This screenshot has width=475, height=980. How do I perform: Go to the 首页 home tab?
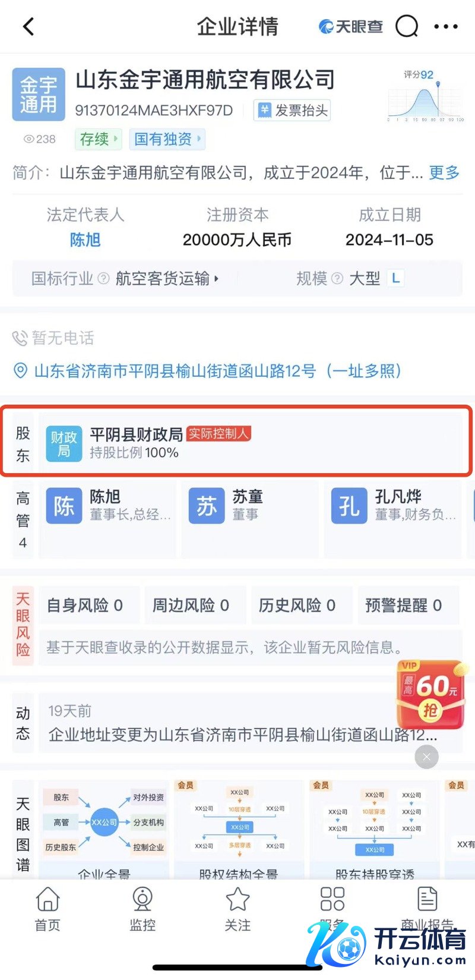point(47,908)
